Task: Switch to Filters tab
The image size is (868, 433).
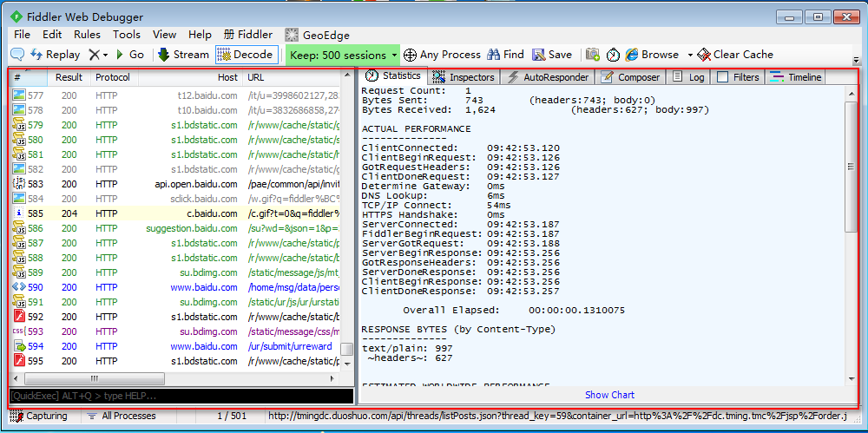Action: pyautogui.click(x=738, y=77)
